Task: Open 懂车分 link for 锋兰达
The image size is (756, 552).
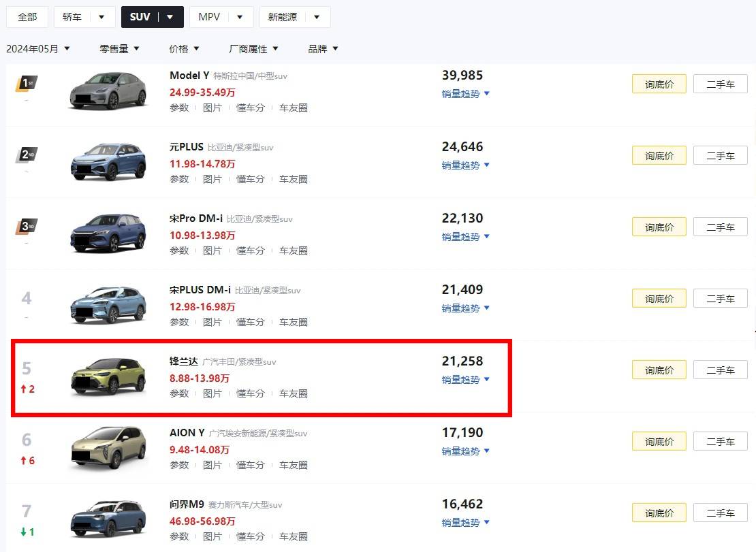Action: pos(251,393)
